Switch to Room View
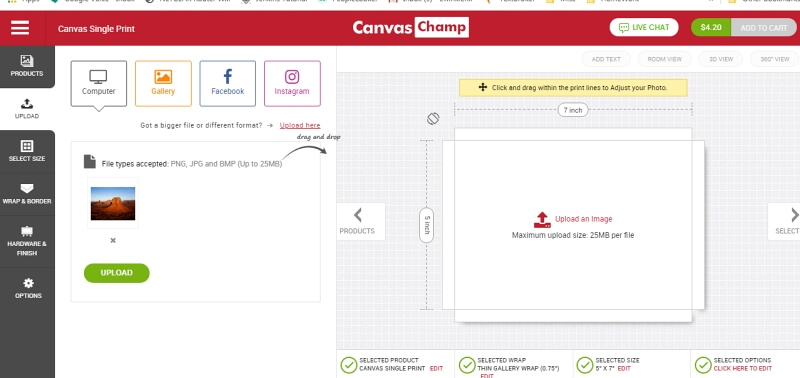The width and height of the screenshot is (800, 378). coord(664,59)
